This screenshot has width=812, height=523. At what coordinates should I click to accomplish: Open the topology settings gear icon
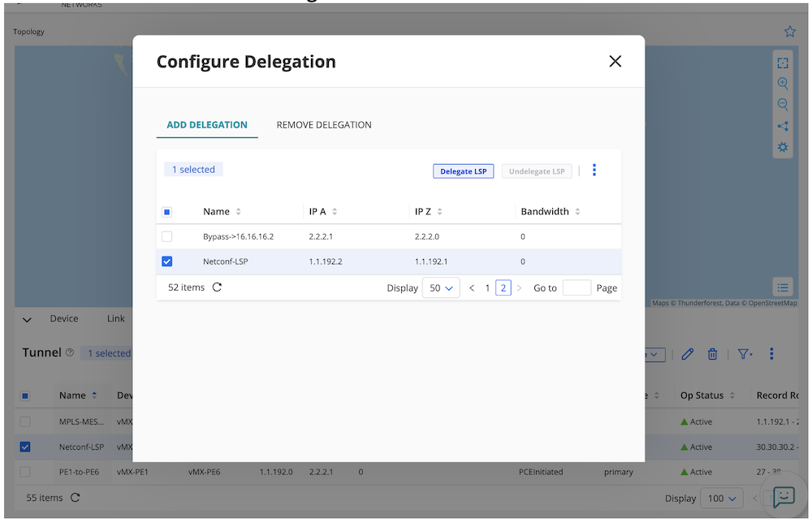783,147
